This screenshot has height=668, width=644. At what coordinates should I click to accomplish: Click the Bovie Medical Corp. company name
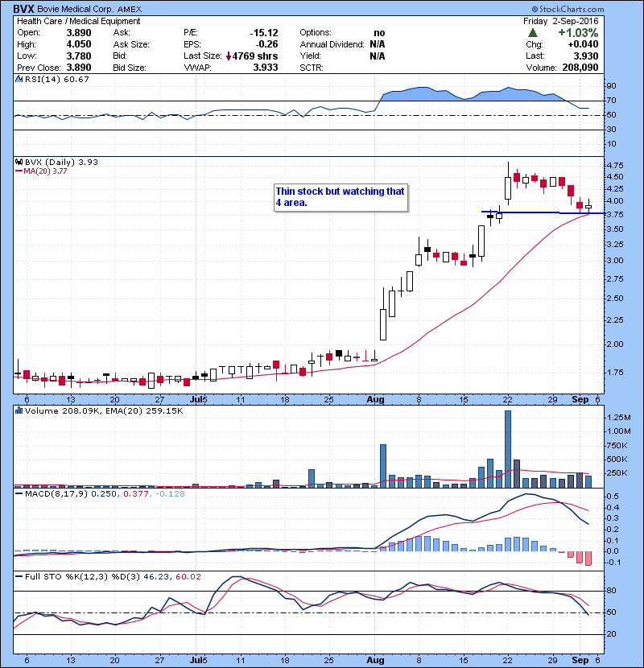76,9
